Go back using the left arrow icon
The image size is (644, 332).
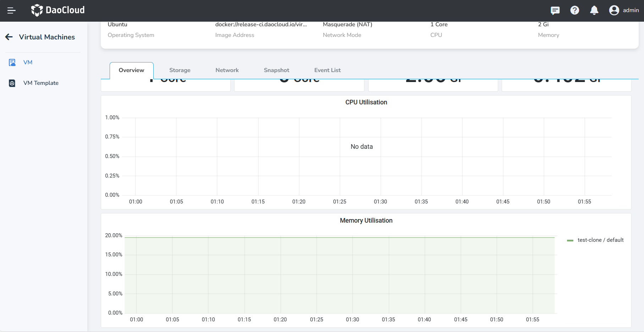click(9, 37)
